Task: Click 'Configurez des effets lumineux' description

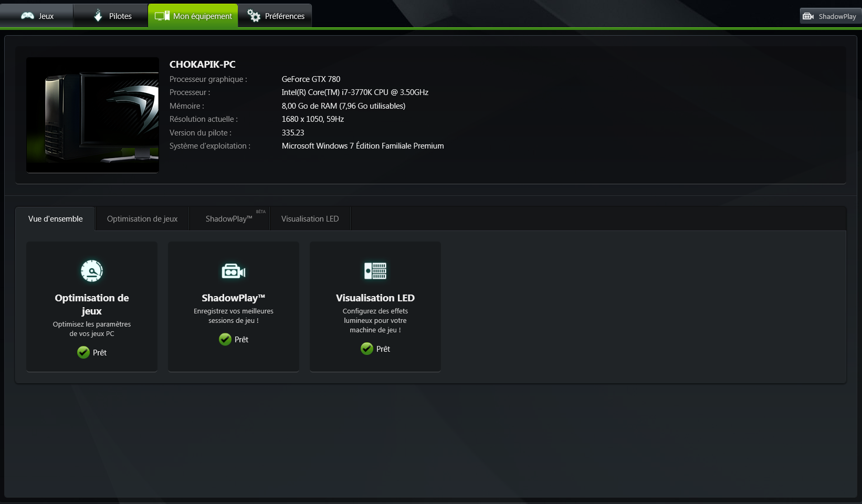Action: pyautogui.click(x=375, y=320)
